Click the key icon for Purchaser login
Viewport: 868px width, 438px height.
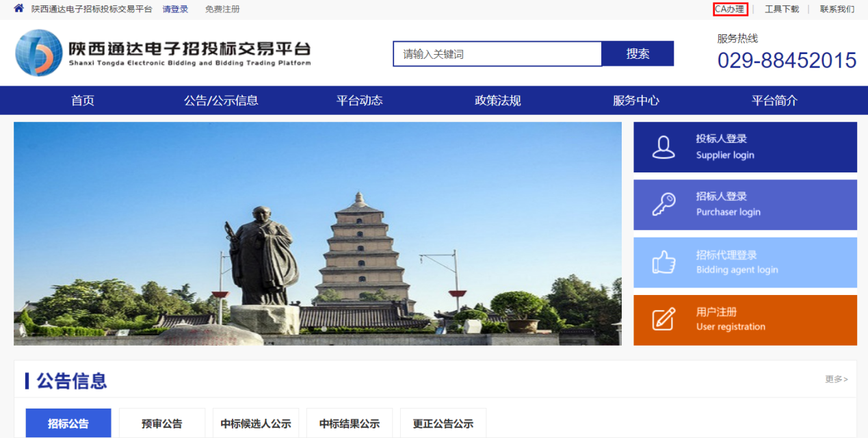point(663,204)
